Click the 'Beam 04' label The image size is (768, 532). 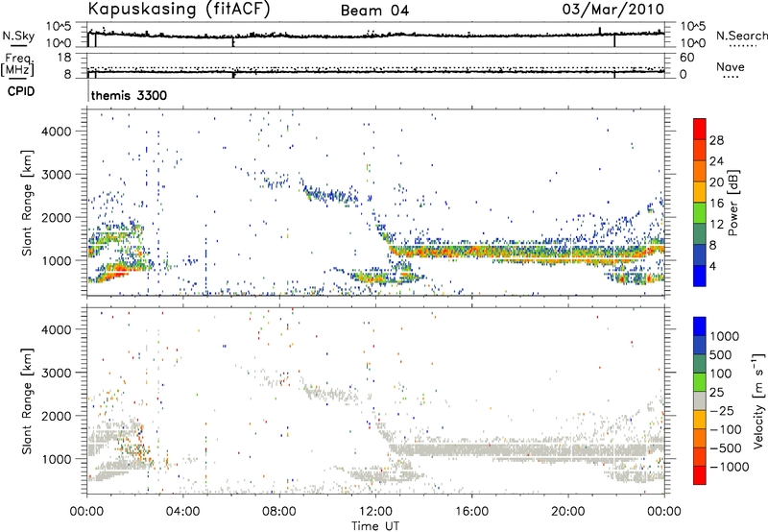[x=374, y=11]
